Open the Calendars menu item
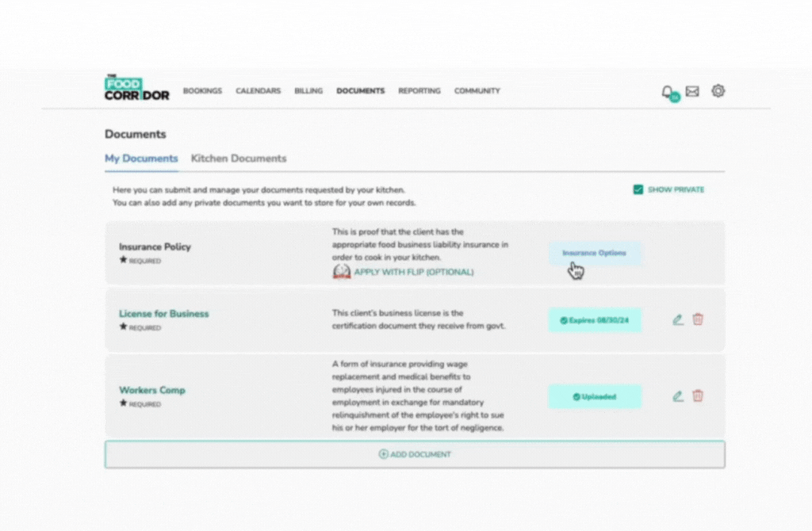 [x=259, y=91]
